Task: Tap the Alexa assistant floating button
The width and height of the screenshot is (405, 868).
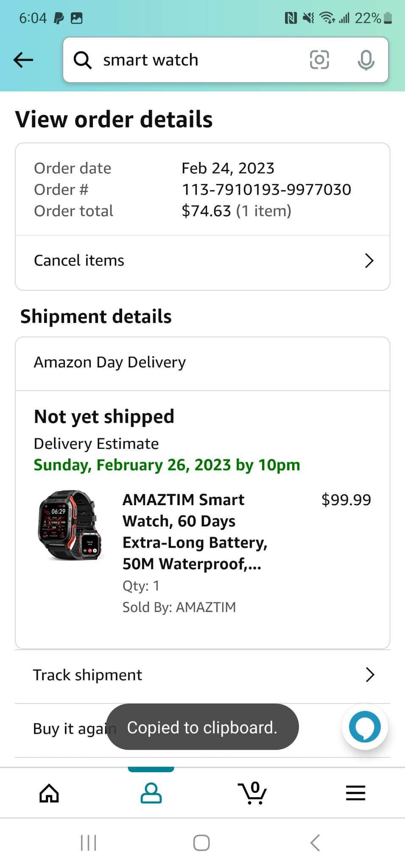Action: pos(364,727)
